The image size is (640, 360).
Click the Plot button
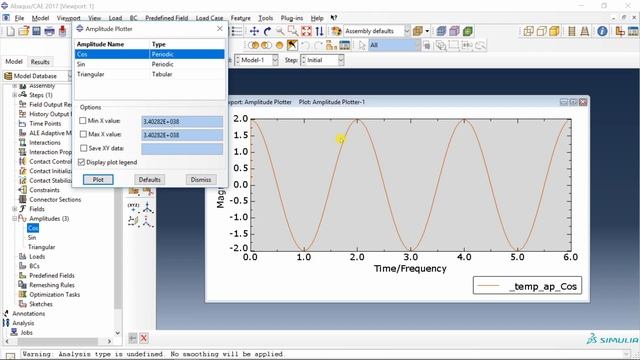tap(98, 180)
